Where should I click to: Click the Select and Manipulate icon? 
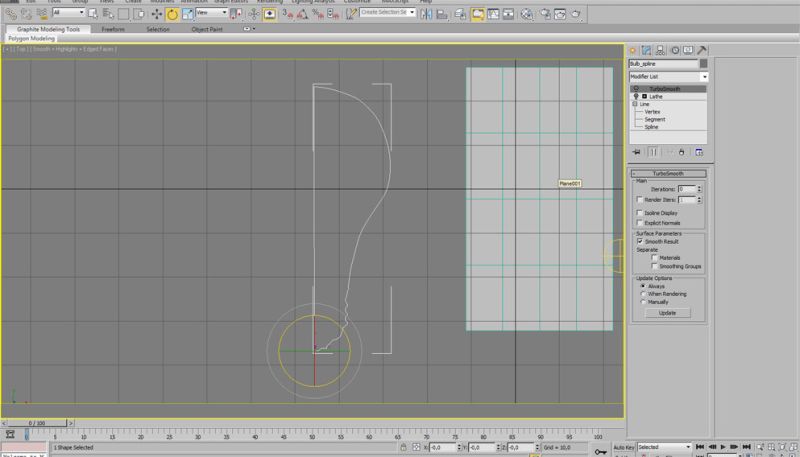click(x=254, y=14)
